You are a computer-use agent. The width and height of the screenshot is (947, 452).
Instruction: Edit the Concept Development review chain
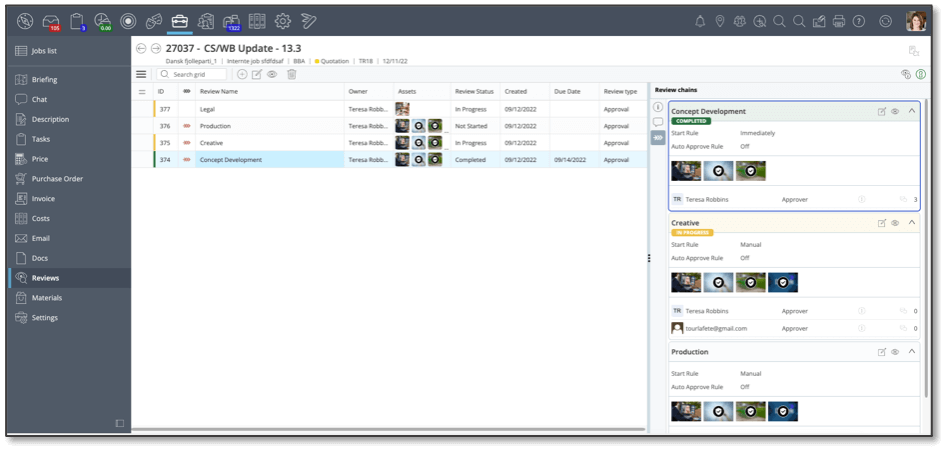tap(882, 112)
